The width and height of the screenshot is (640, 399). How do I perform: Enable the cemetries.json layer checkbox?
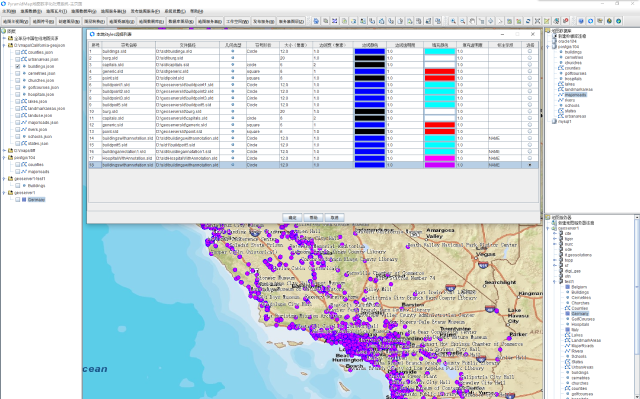(x=18, y=73)
